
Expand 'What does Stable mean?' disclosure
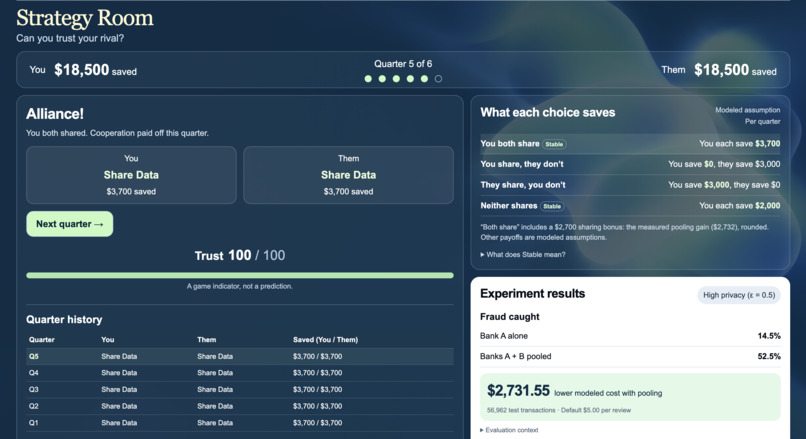[x=523, y=254]
